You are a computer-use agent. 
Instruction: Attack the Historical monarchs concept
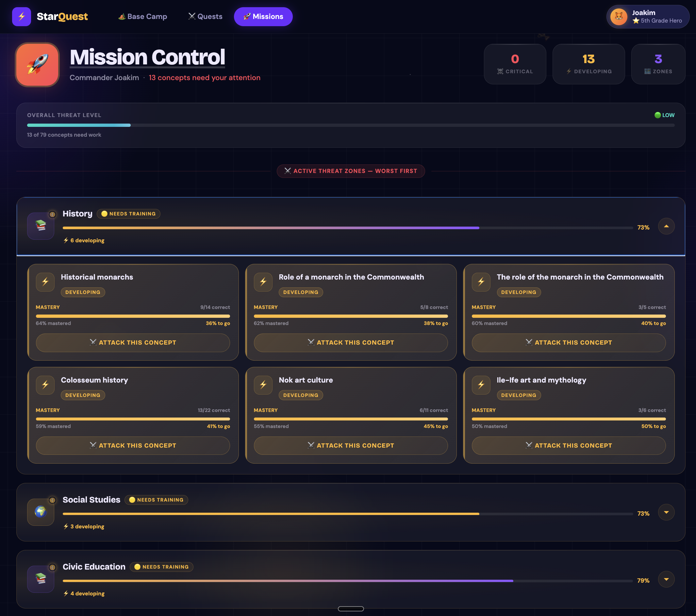pos(133,342)
